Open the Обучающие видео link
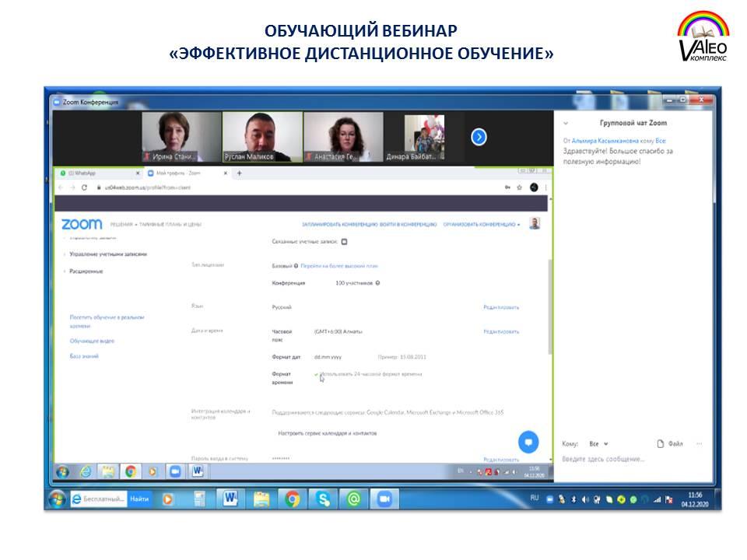The image size is (747, 560). tap(92, 341)
